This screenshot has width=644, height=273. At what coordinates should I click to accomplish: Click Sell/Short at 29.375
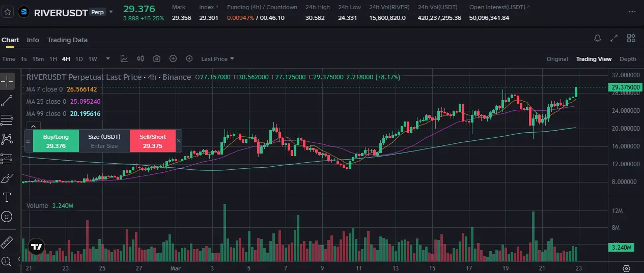153,141
